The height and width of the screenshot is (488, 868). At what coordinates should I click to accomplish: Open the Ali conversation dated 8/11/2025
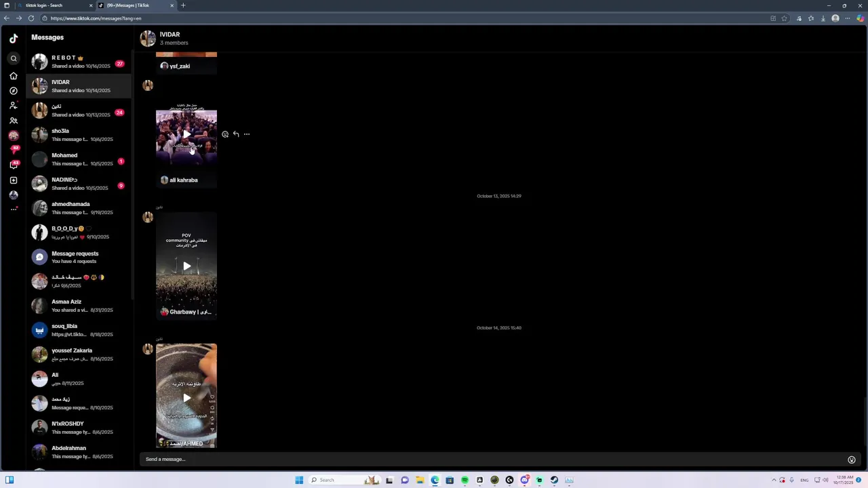click(x=79, y=379)
